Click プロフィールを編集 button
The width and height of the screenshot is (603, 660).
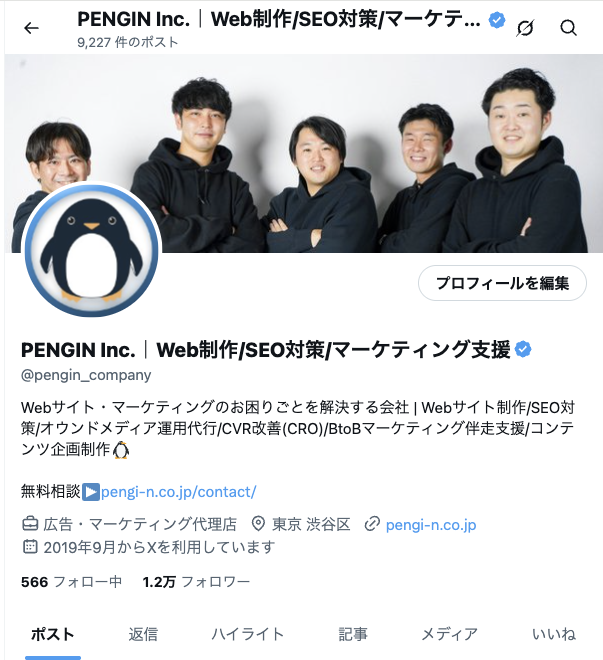pos(502,283)
